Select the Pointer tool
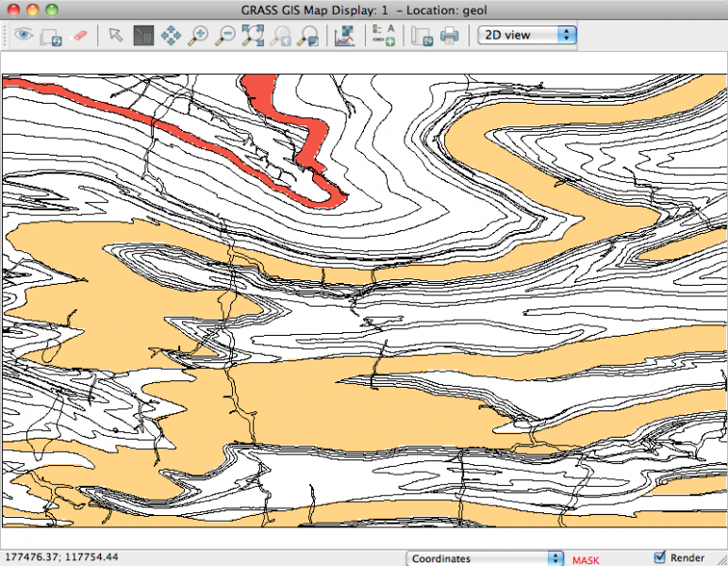The height and width of the screenshot is (566, 728). (115, 36)
